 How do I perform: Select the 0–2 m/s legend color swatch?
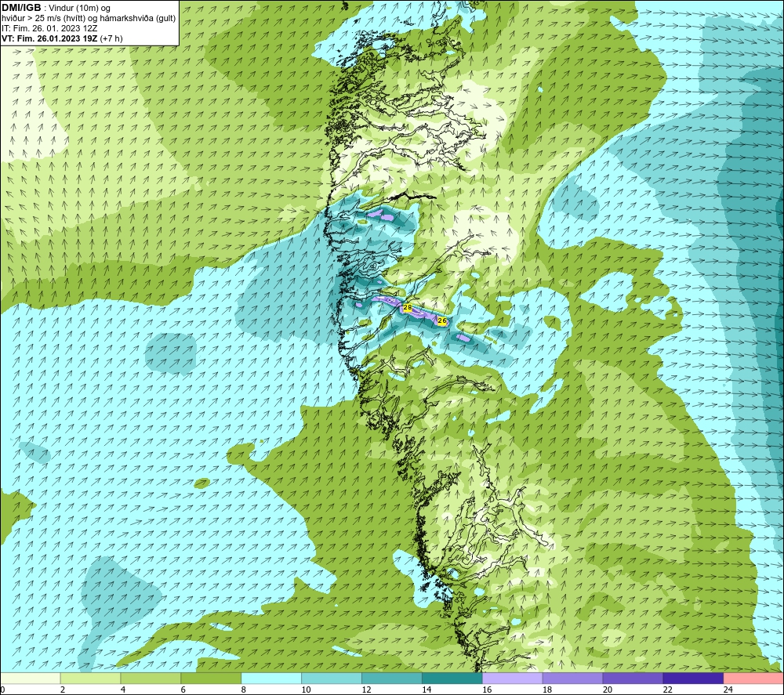point(31,679)
